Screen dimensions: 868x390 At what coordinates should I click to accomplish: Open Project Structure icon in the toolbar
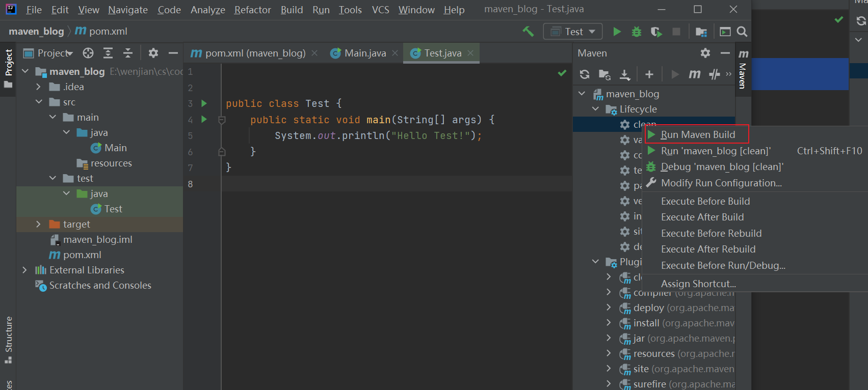(701, 32)
